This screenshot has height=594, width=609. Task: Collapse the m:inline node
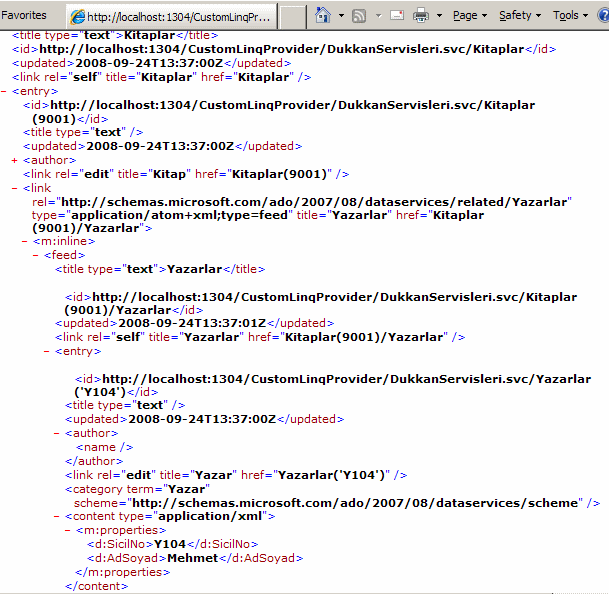pos(24,241)
